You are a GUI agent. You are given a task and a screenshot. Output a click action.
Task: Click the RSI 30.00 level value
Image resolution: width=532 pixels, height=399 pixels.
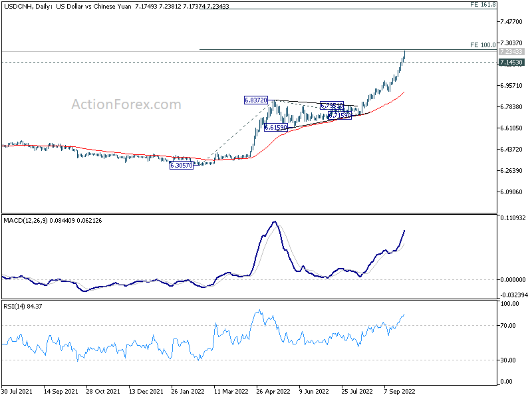point(508,360)
